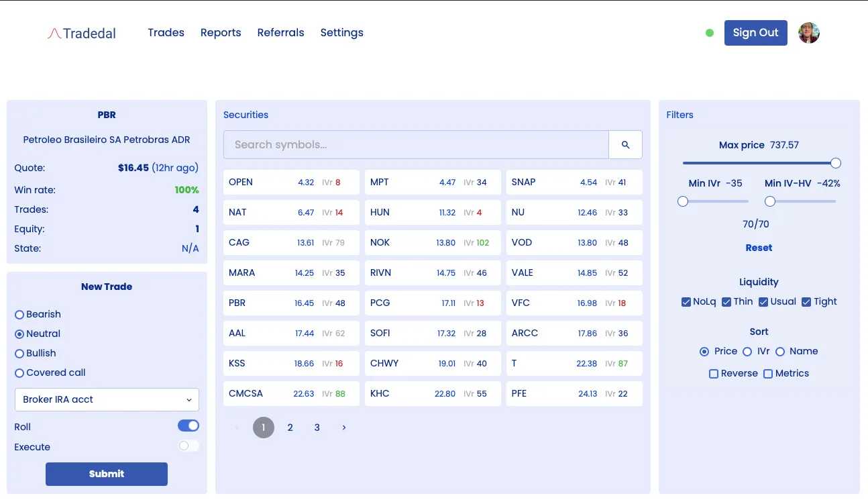868x500 pixels.
Task: Go to previous securities page arrow
Action: (x=236, y=428)
